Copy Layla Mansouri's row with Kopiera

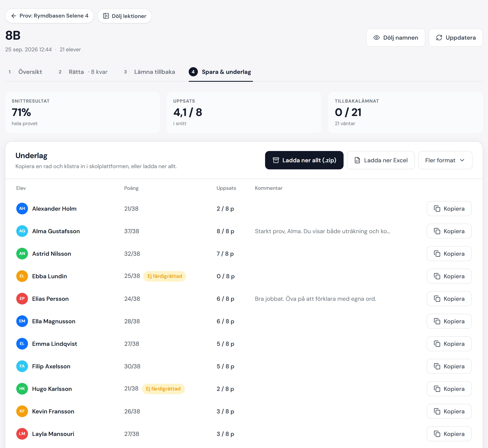[449, 434]
